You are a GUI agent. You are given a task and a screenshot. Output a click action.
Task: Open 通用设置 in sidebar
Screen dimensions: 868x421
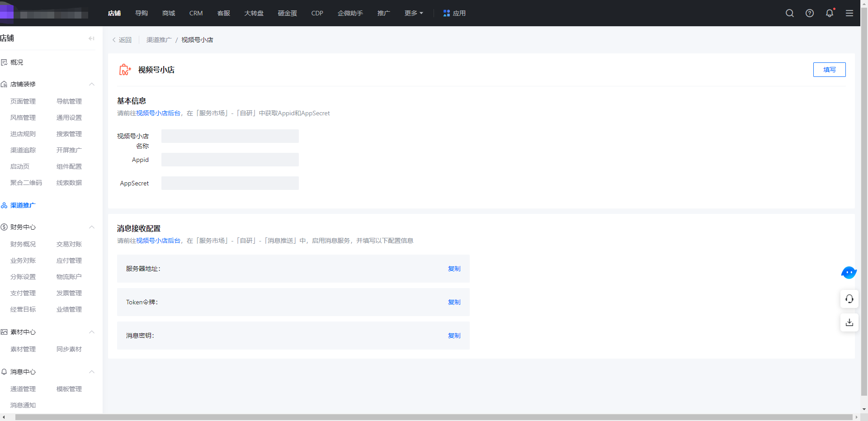(x=69, y=118)
